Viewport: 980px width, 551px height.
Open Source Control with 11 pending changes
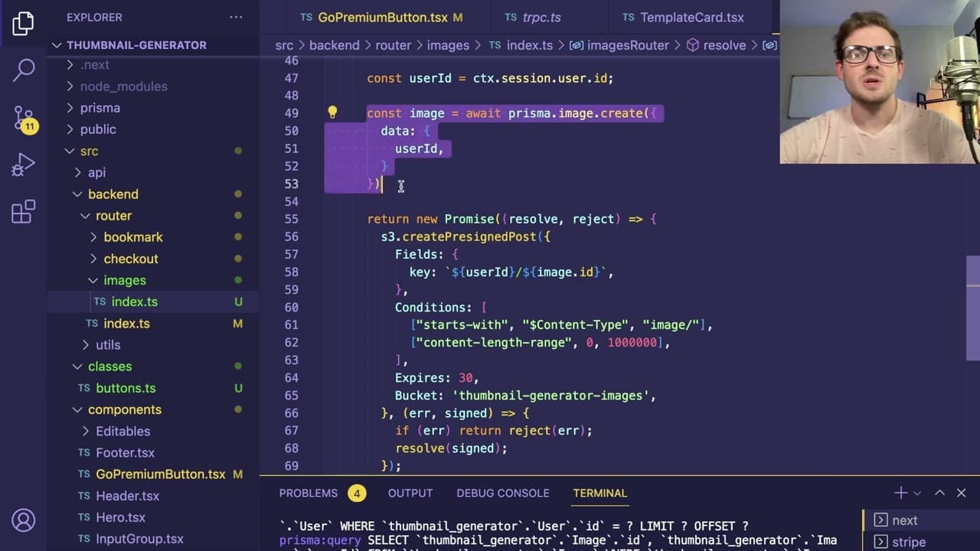click(x=24, y=119)
